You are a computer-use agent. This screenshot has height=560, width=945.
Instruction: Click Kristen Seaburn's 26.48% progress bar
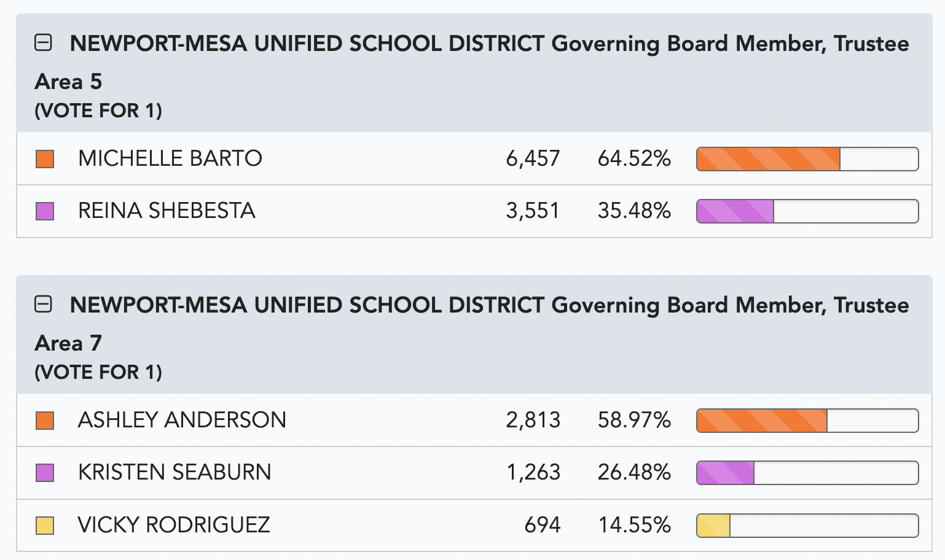tap(807, 473)
